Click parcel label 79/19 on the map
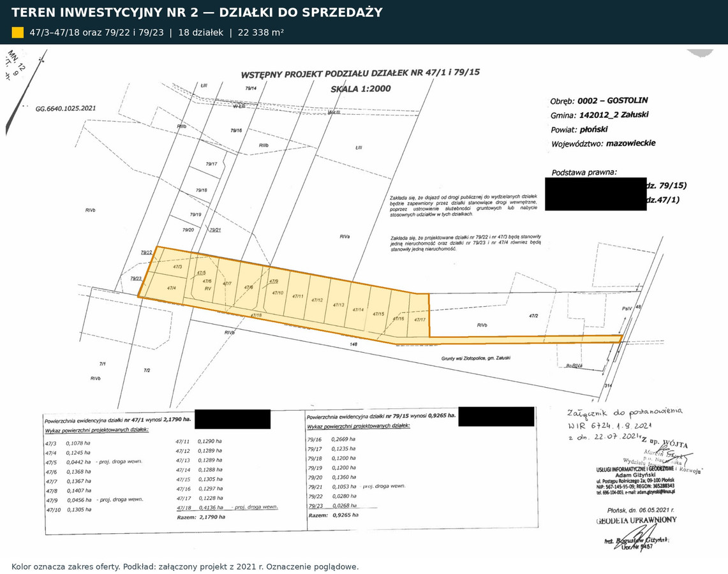728x574 pixels. coord(195,215)
